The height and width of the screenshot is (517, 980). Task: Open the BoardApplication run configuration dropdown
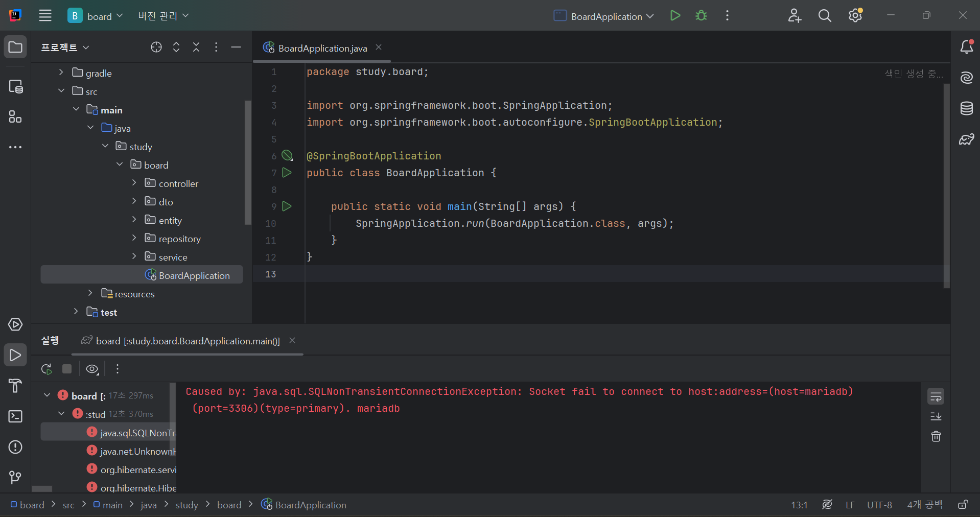pos(604,16)
